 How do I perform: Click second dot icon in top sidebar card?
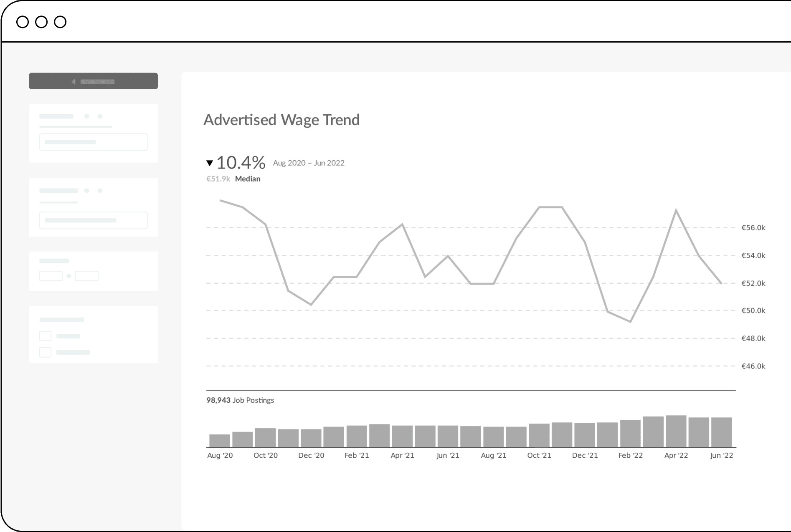[x=100, y=116]
